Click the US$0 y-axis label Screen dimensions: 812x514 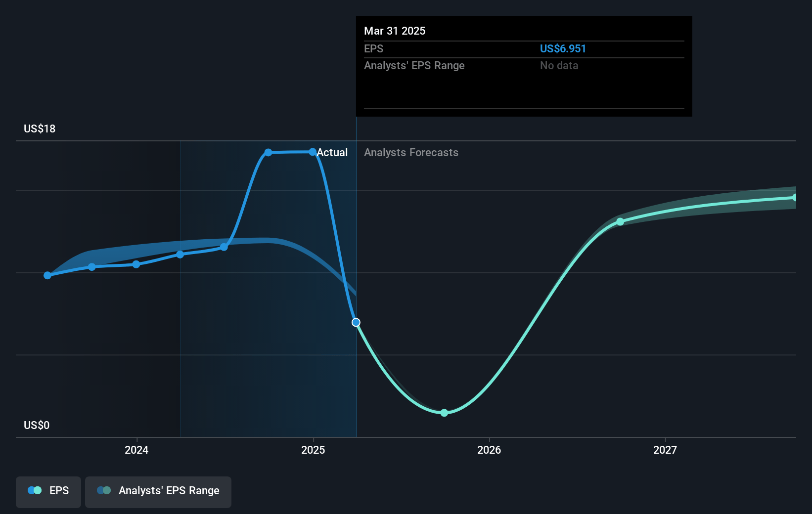pyautogui.click(x=37, y=425)
